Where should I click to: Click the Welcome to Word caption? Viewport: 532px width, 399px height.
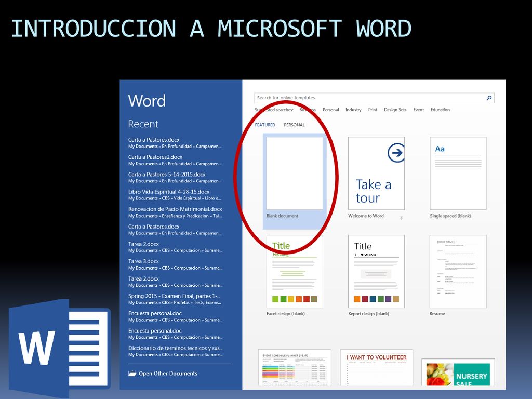pos(366,216)
